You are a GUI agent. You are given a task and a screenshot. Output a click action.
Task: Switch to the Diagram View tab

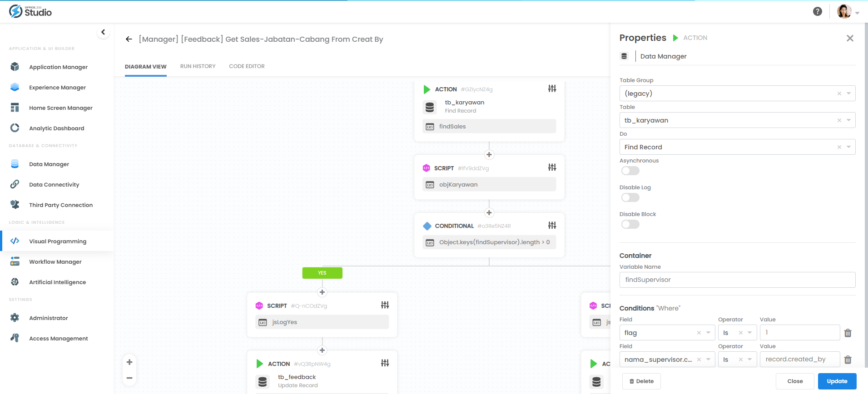click(x=146, y=66)
